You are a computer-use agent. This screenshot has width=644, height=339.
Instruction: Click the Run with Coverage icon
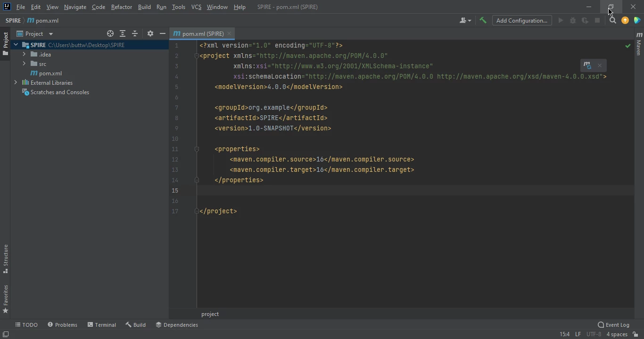(x=585, y=21)
